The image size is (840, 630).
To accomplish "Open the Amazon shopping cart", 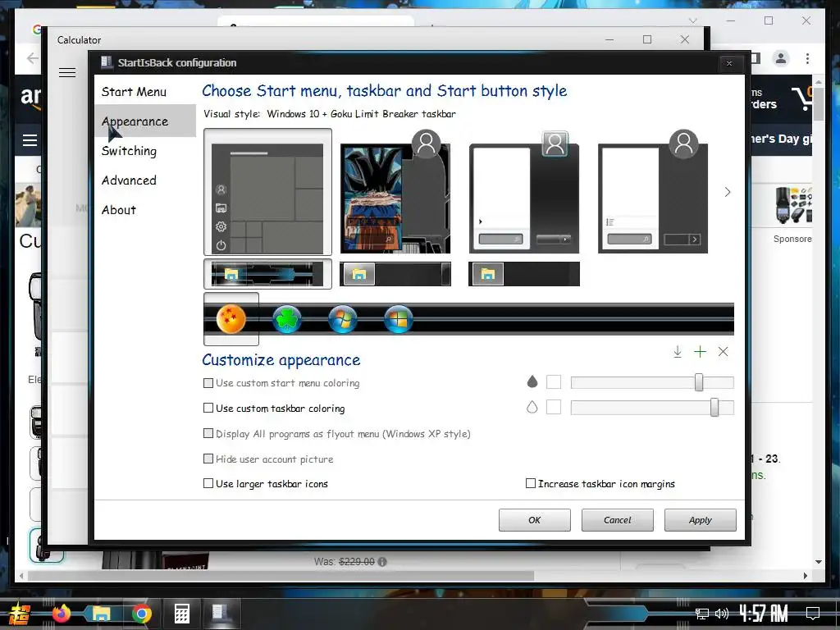I will [x=802, y=98].
